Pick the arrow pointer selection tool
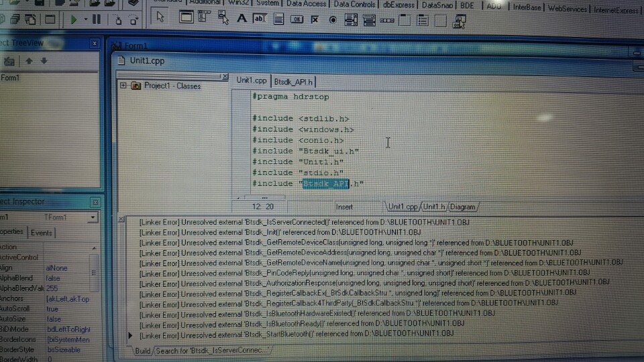644x362 pixels. tap(159, 18)
